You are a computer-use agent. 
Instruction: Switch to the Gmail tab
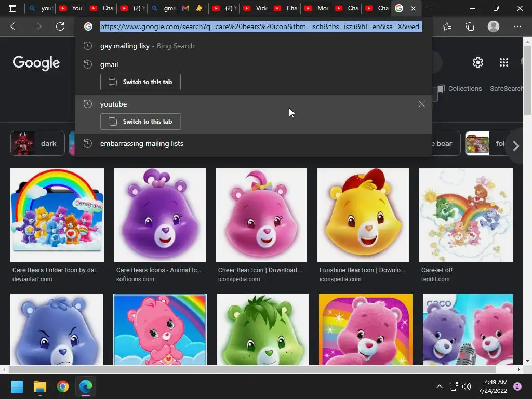(x=185, y=8)
